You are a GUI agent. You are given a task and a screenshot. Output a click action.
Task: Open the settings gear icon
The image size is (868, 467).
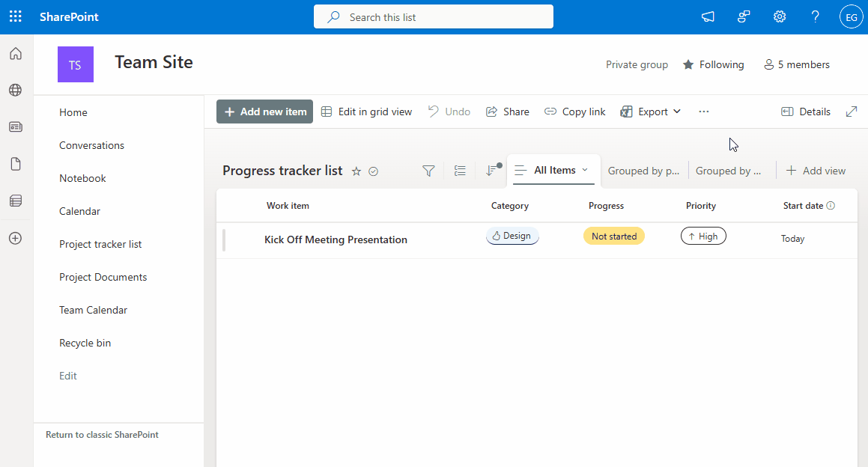click(x=780, y=16)
